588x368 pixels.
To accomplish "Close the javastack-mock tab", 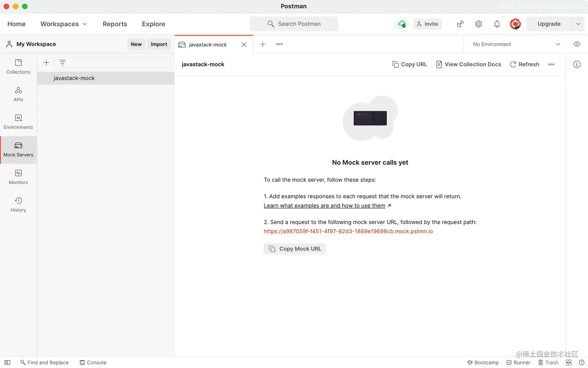I will (244, 44).
